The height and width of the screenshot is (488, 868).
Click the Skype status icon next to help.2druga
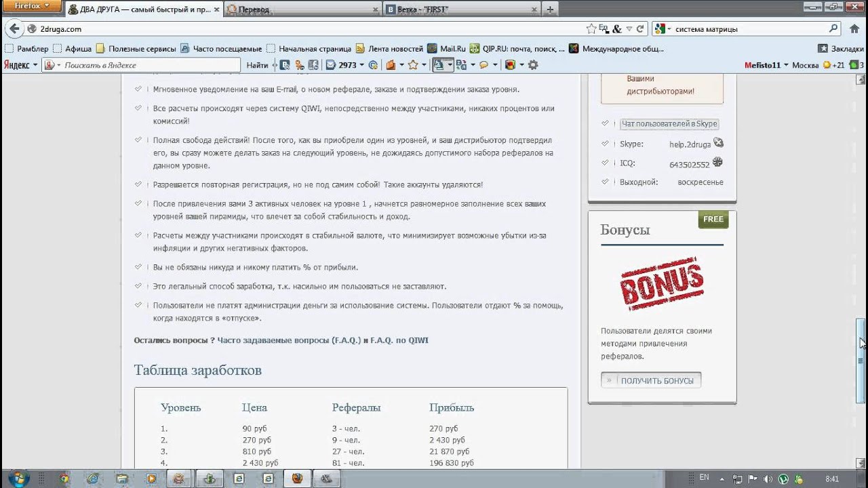pyautogui.click(x=718, y=143)
